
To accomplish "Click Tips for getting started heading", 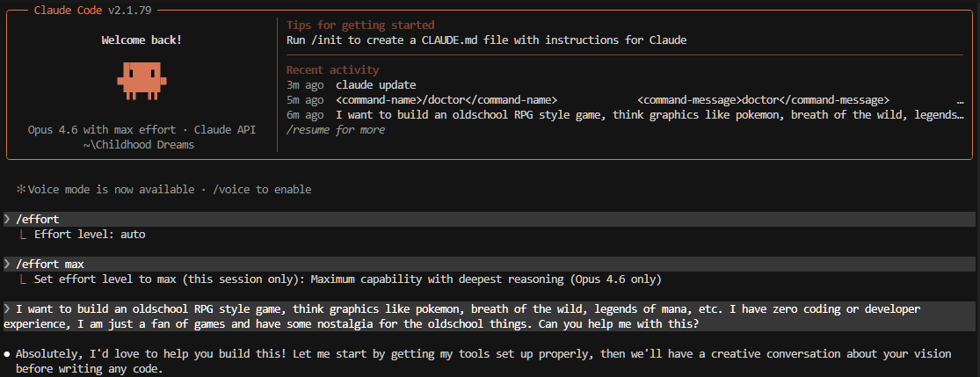I will (x=360, y=25).
